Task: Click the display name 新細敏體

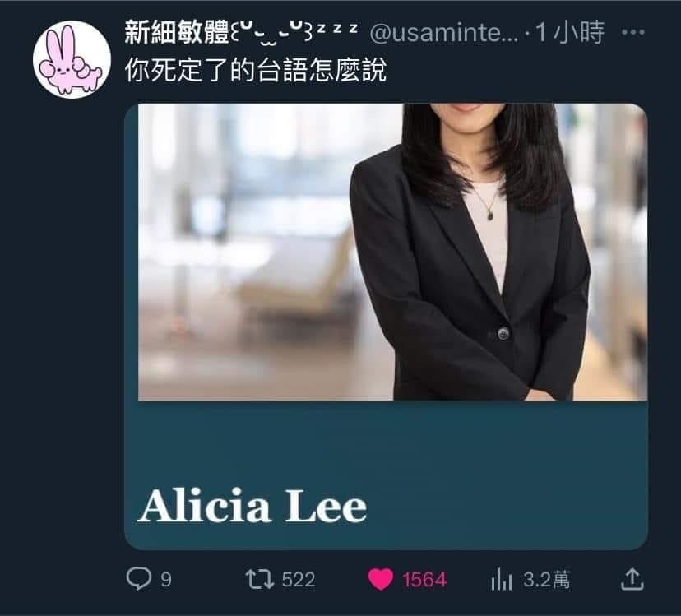Action: 176,32
